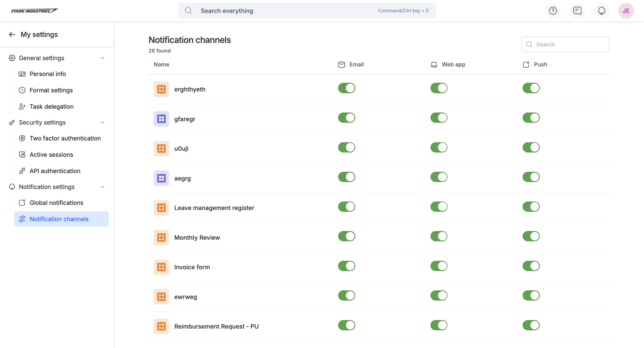Go to Two factor authentication

pyautogui.click(x=61, y=138)
